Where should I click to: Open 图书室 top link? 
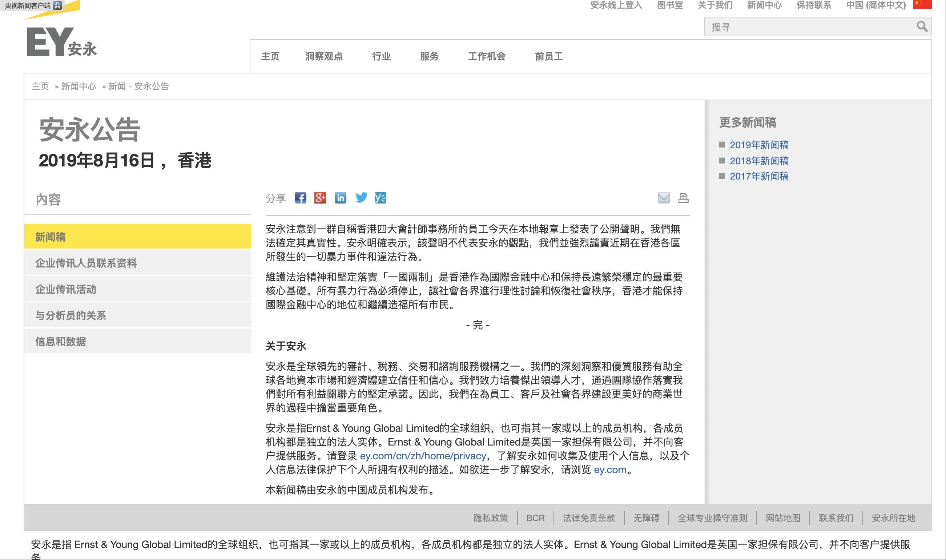tap(670, 5)
